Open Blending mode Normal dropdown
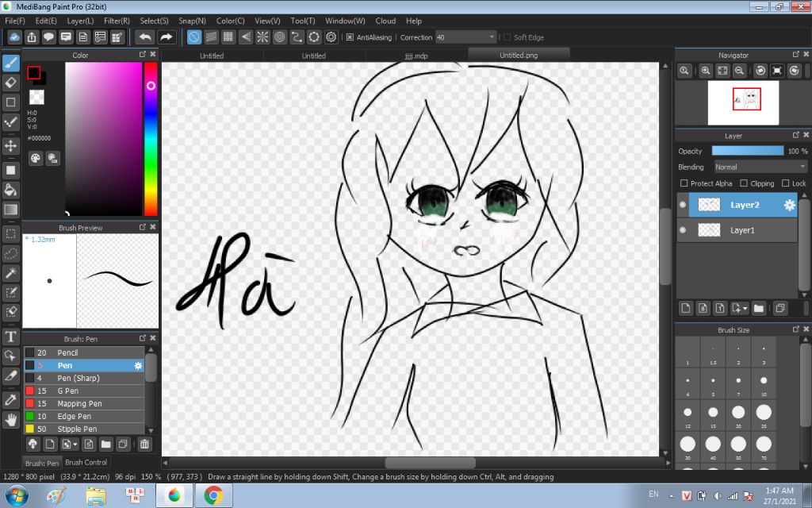The width and height of the screenshot is (812, 508). pos(760,167)
